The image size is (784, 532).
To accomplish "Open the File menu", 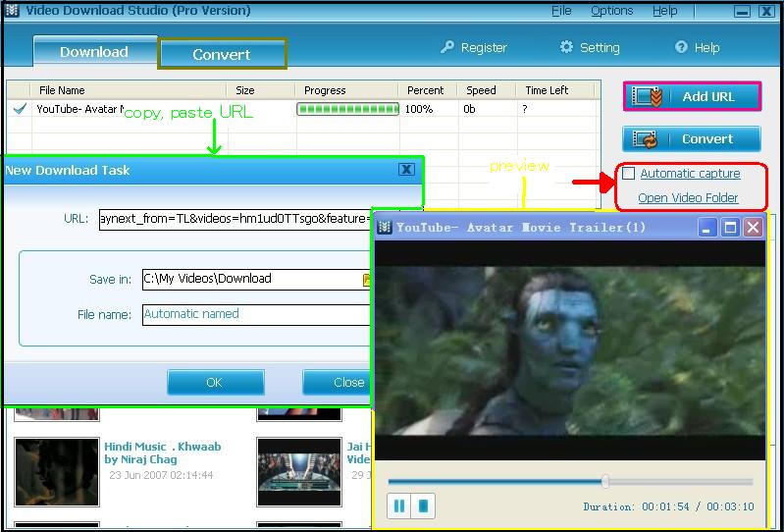I will pyautogui.click(x=561, y=11).
